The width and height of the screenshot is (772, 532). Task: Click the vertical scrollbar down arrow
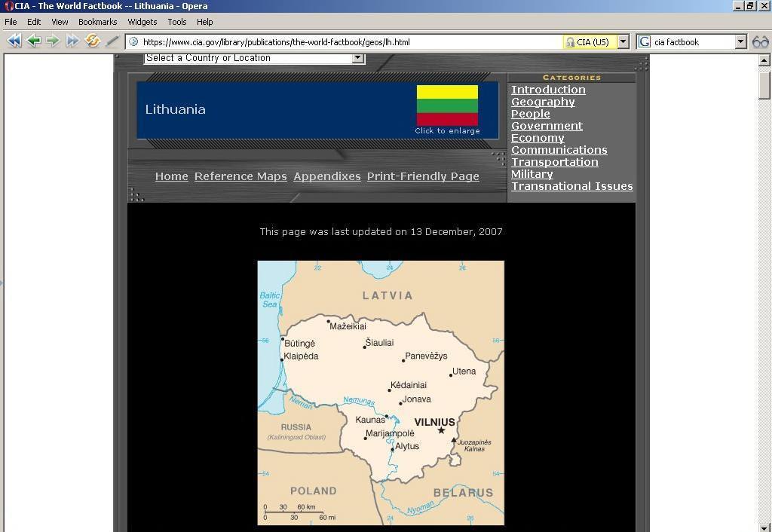coord(764,526)
